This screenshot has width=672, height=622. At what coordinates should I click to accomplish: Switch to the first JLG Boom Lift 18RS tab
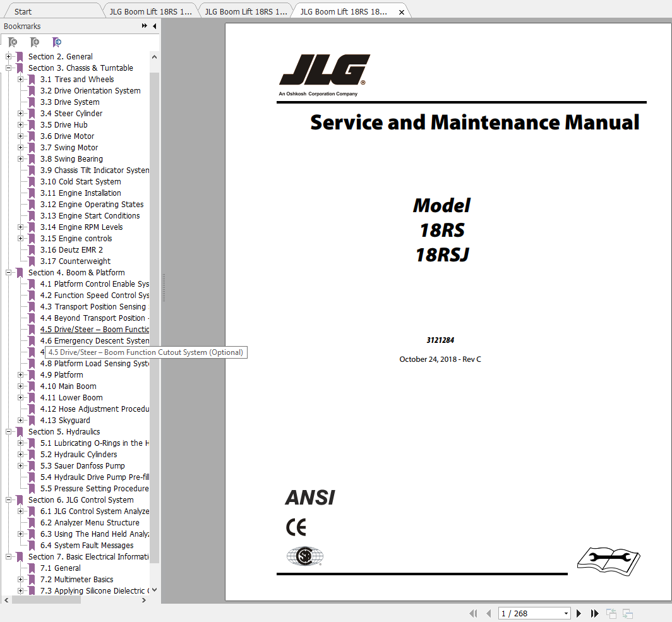(150, 12)
